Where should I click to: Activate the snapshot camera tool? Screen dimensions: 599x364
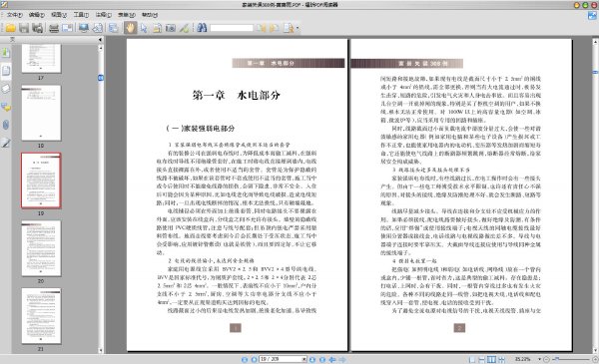click(x=171, y=28)
